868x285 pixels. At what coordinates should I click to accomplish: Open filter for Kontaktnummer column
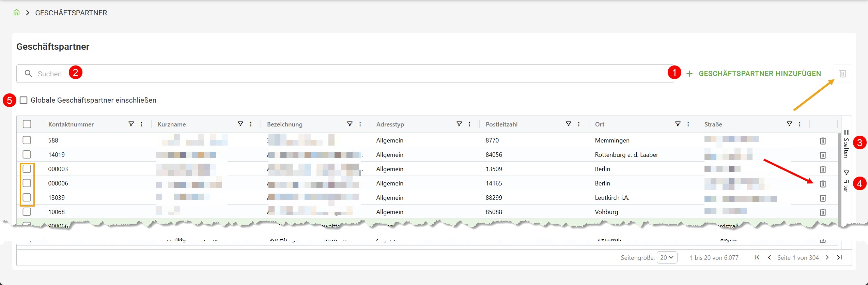click(x=131, y=124)
